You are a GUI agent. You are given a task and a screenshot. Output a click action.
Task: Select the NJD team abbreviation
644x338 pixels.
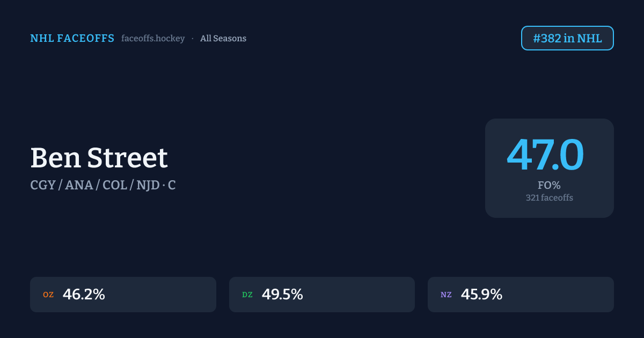coord(149,186)
